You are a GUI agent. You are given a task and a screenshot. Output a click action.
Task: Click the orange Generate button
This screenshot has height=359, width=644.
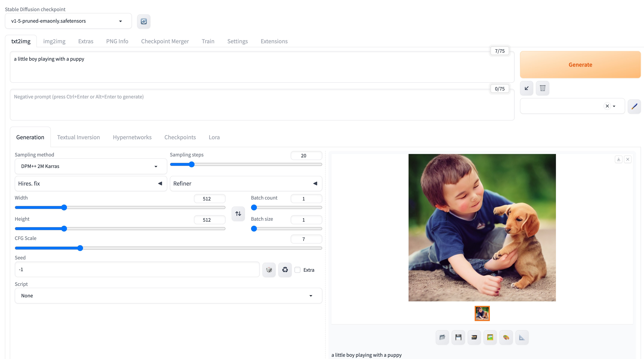point(580,65)
